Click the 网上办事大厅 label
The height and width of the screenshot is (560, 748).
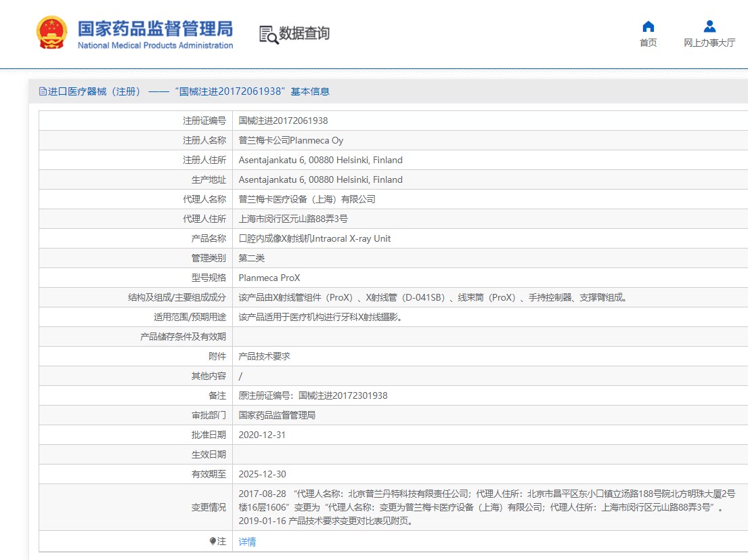pyautogui.click(x=709, y=43)
